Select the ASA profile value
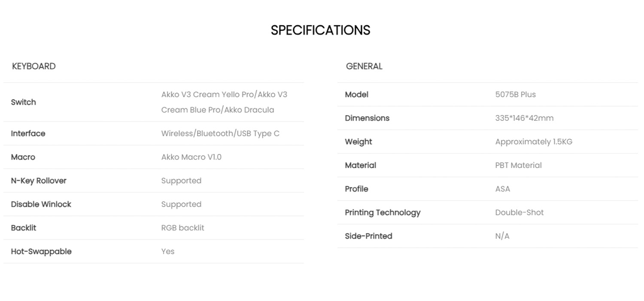This screenshot has height=301, width=644. (503, 189)
